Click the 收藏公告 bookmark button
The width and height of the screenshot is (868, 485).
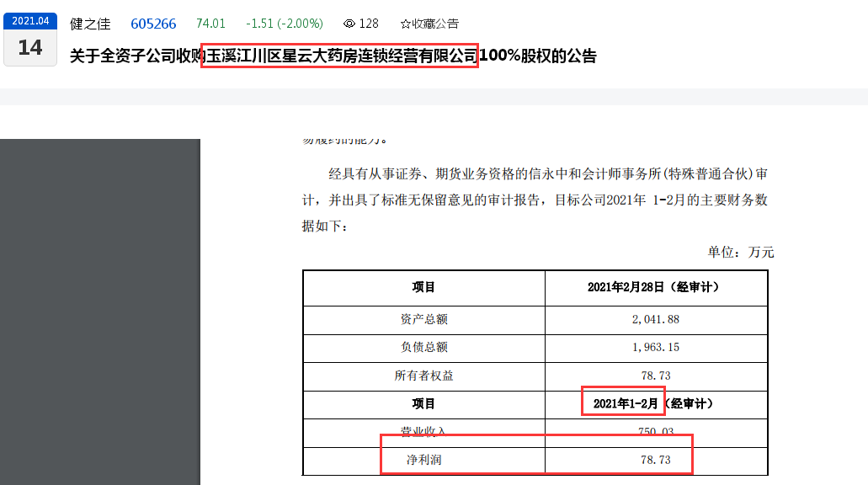(429, 24)
